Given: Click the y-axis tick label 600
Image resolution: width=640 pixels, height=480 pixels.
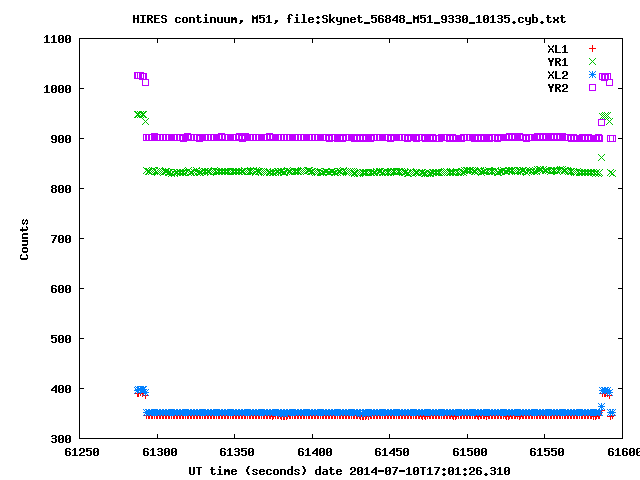Looking at the screenshot, I should pos(61,289).
